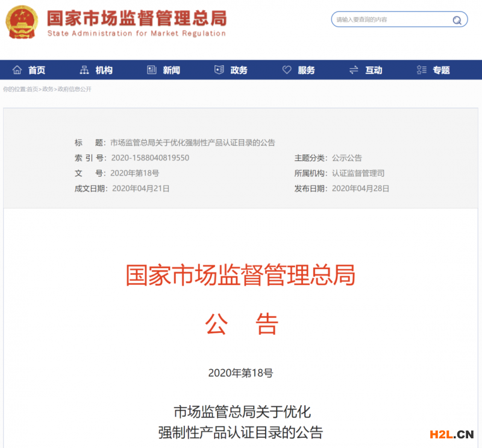
Task: Click the national emblem logo
Action: (x=22, y=22)
